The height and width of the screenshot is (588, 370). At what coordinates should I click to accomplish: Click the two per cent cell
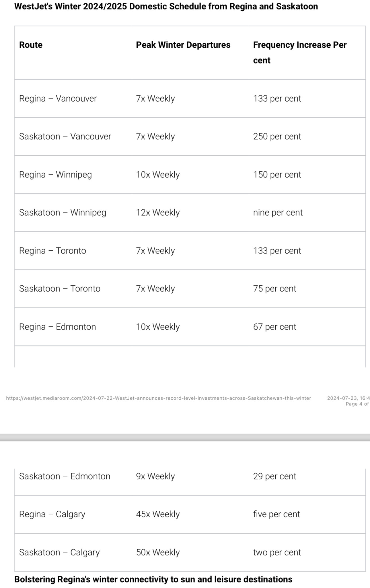pyautogui.click(x=277, y=552)
